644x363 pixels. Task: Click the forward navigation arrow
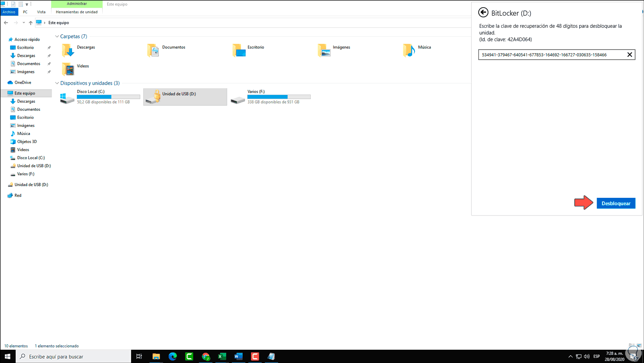tap(16, 23)
